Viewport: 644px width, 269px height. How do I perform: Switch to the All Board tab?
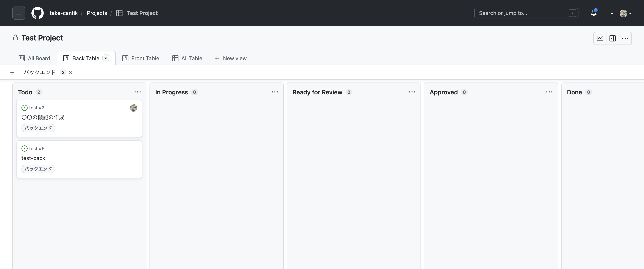point(34,58)
